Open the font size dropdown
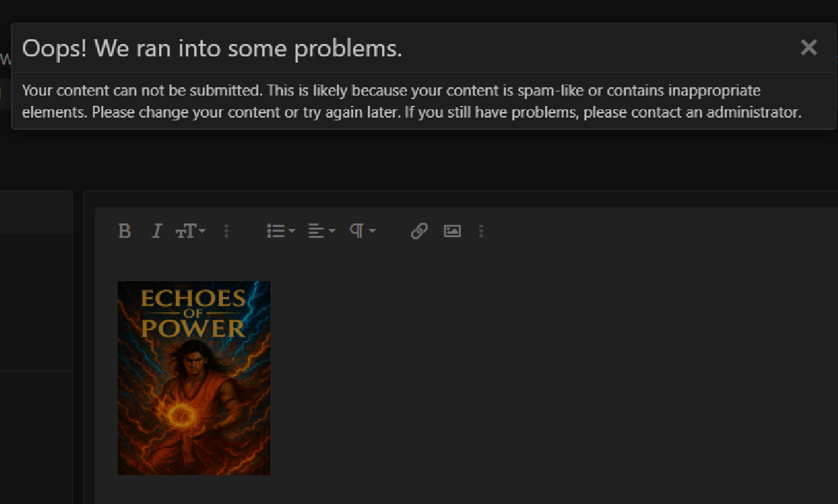838x504 pixels. pyautogui.click(x=191, y=231)
